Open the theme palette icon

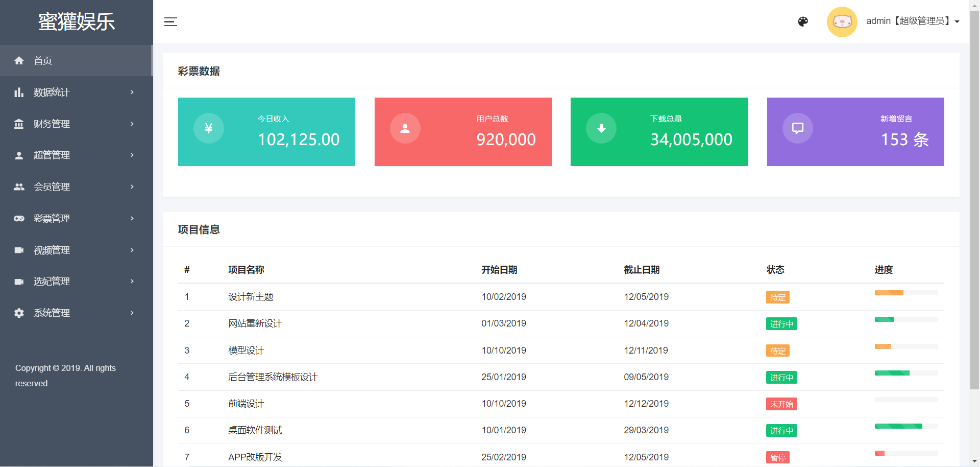point(803,21)
